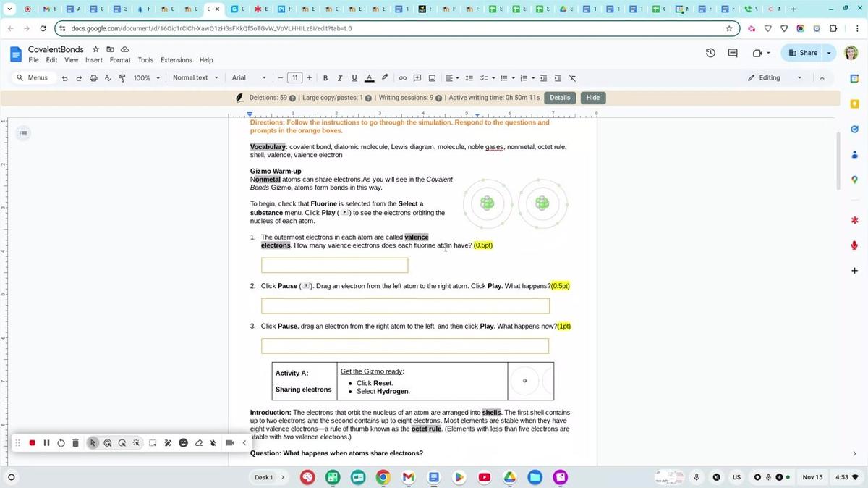Viewport: 868px width, 488px height.
Task: Expand the Normal text style dropdown
Action: click(195, 78)
